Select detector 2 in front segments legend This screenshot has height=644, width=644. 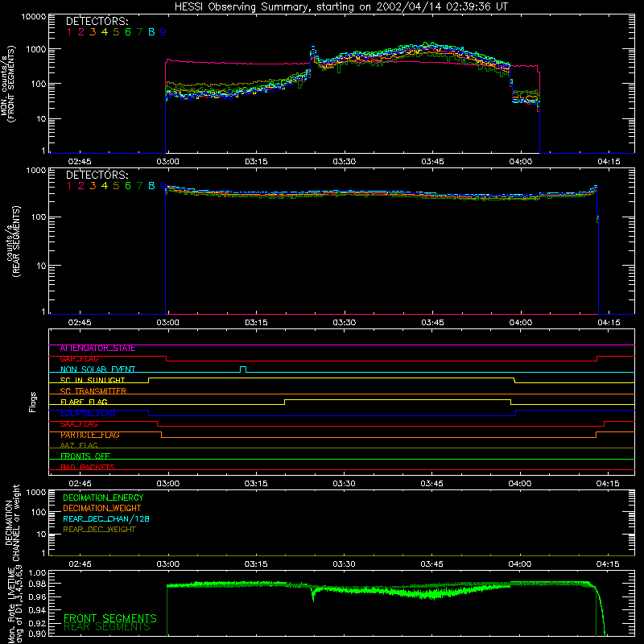pos(81,32)
